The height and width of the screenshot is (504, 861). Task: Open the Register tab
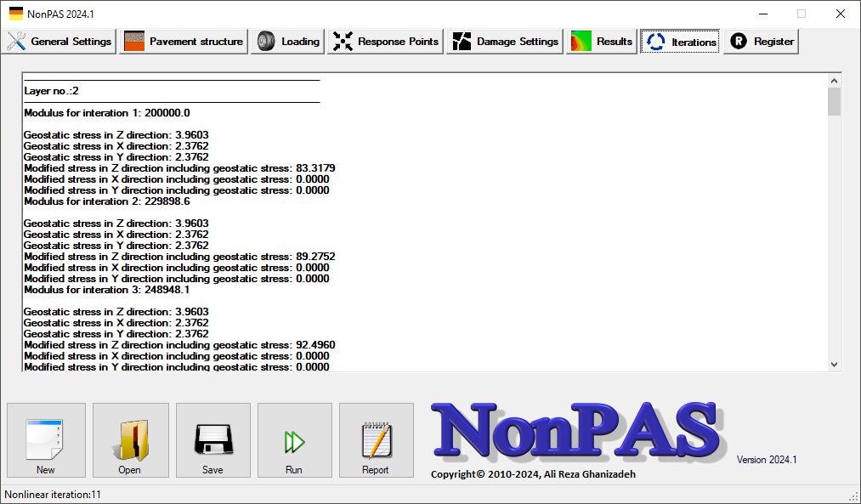tap(761, 42)
